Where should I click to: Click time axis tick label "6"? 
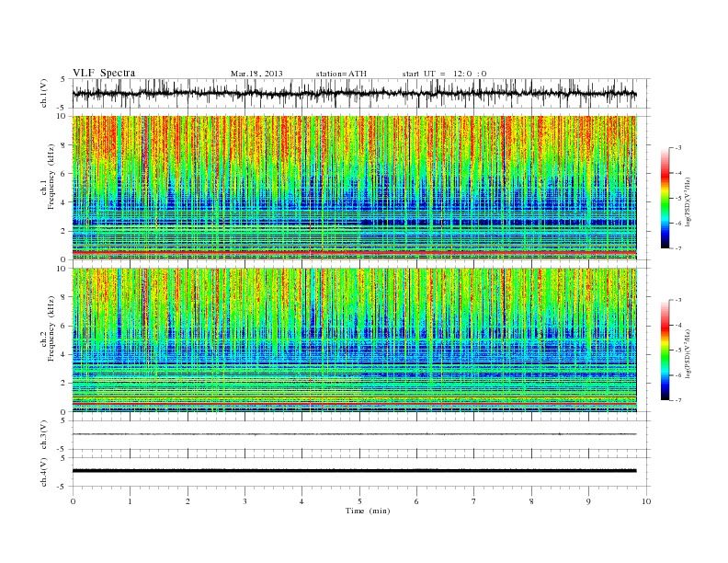pos(416,501)
